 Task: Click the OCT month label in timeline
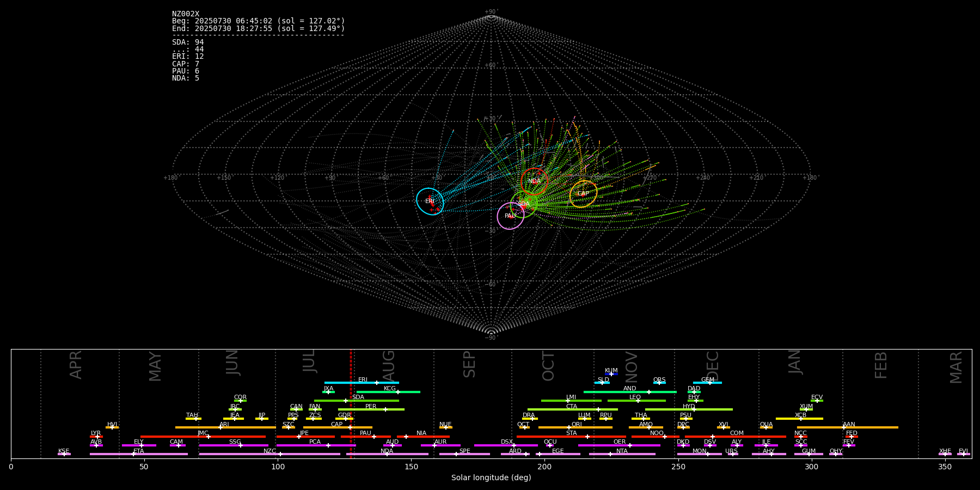(548, 366)
